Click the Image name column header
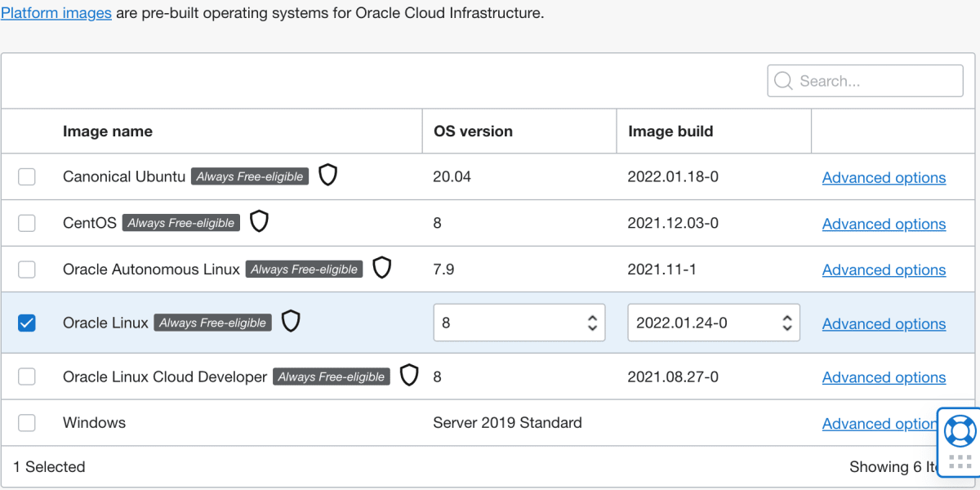 click(x=108, y=131)
